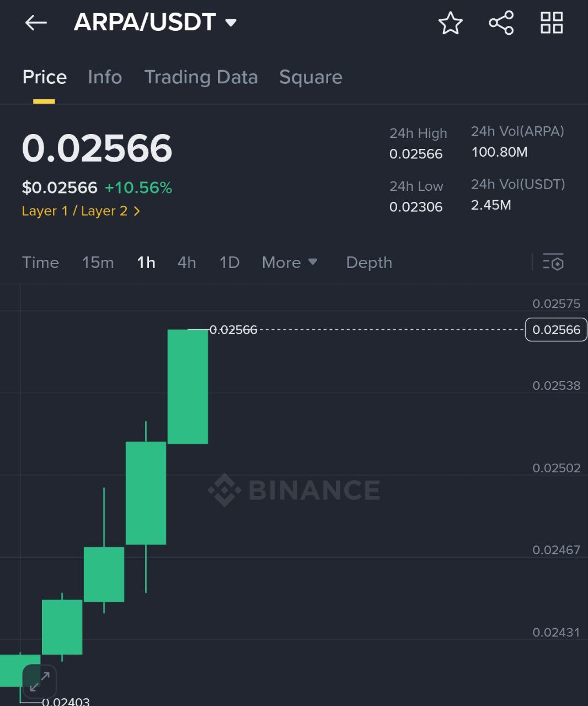The width and height of the screenshot is (588, 706).
Task: Tap the 0.02467 price axis label
Action: [556, 550]
